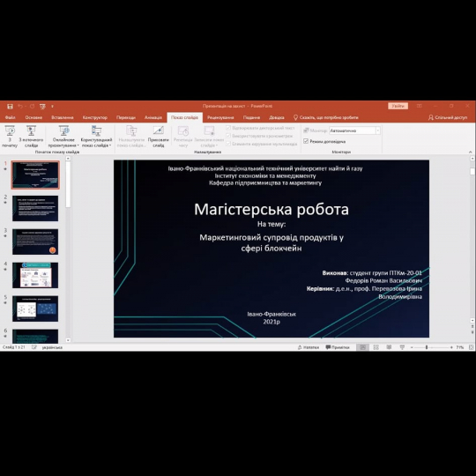Image resolution: width=476 pixels, height=476 pixels.
Task: Switch to the Переходи tab
Action: (126, 117)
